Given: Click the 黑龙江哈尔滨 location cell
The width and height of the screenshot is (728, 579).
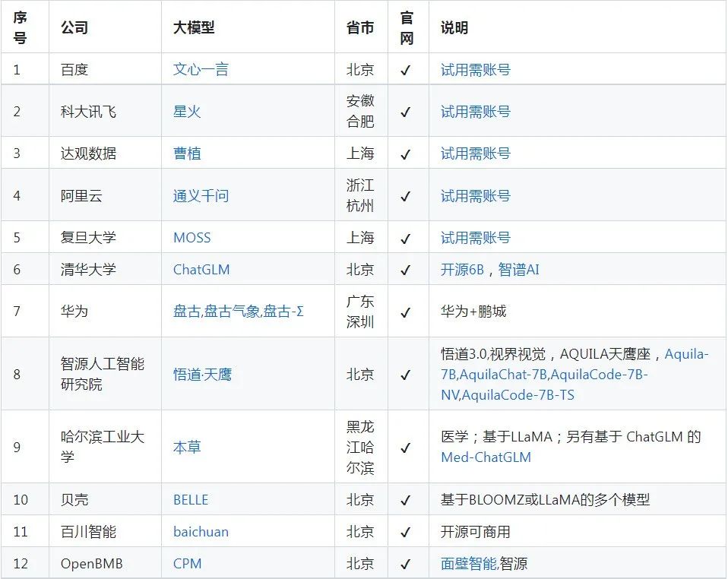Looking at the screenshot, I should [x=360, y=447].
